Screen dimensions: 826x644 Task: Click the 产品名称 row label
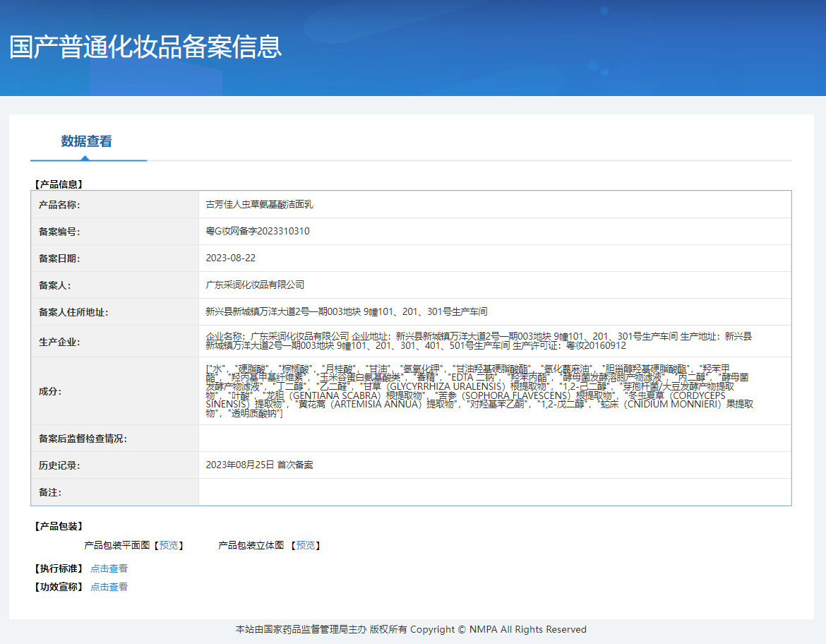point(59,205)
